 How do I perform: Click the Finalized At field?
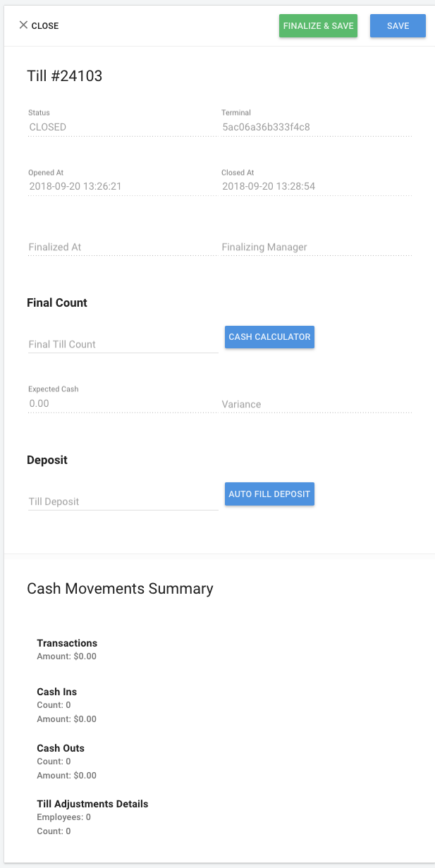(123, 247)
